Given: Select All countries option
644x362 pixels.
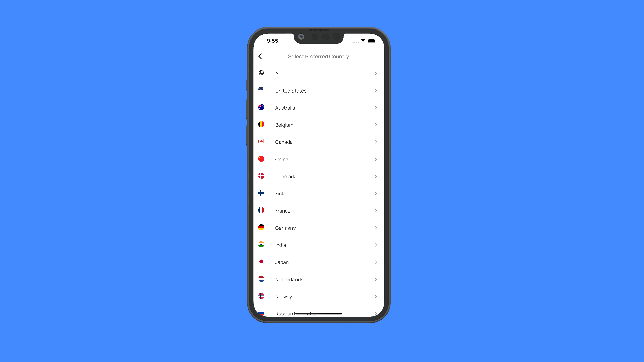Looking at the screenshot, I should coord(318,73).
